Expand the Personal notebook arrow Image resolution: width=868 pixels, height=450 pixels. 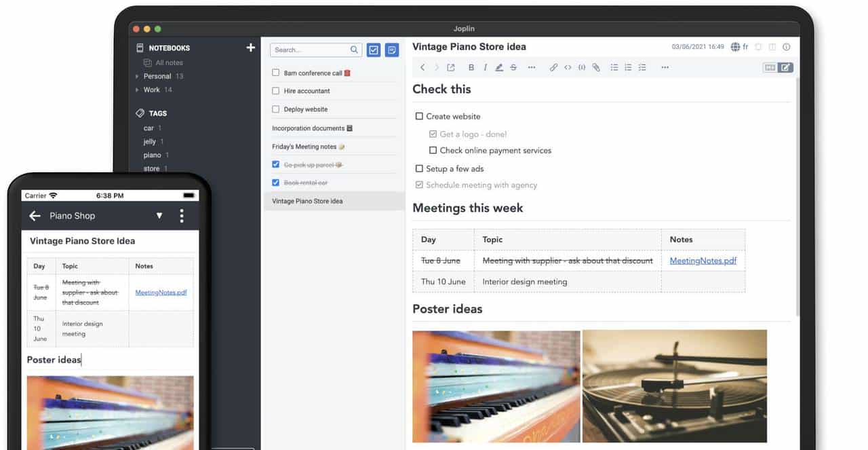click(x=137, y=77)
